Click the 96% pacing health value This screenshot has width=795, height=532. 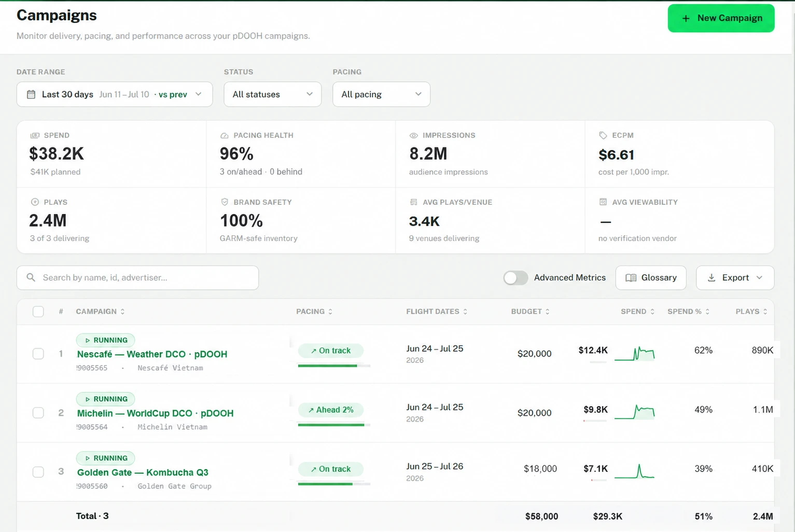click(236, 154)
